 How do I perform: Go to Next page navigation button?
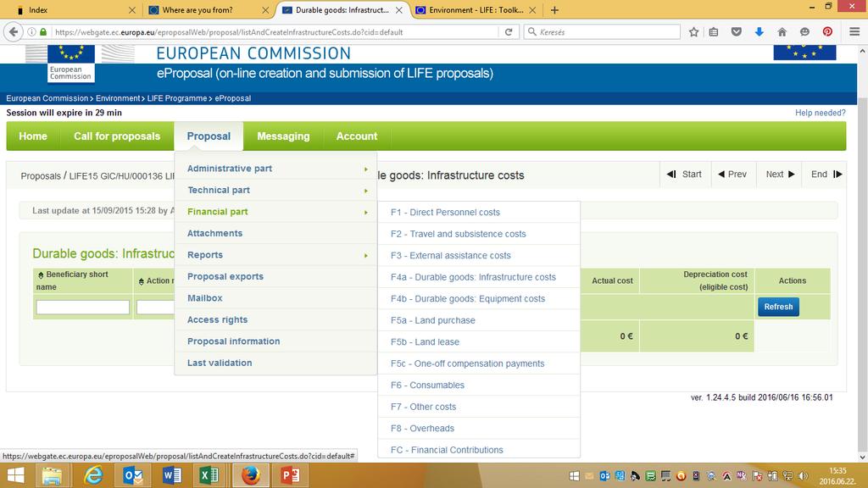[x=780, y=175]
